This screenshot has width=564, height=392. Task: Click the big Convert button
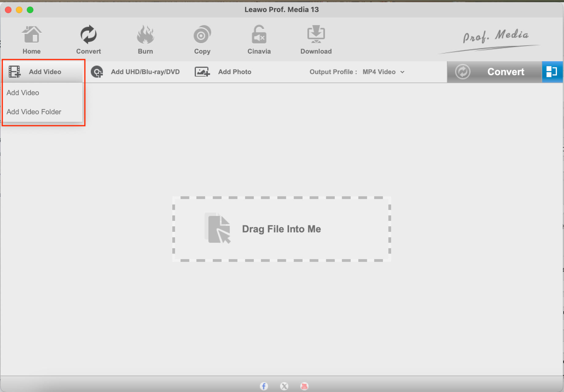point(494,72)
